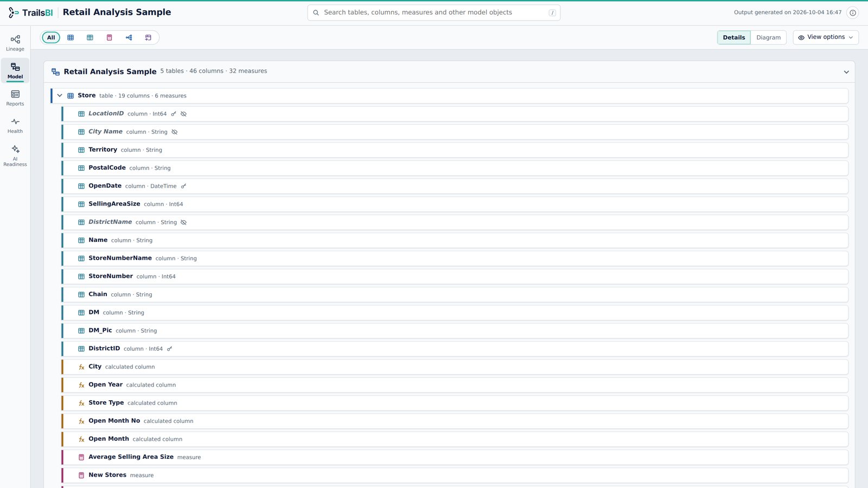Image resolution: width=868 pixels, height=488 pixels.
Task: Collapse the Retail Analysis Sample model panel
Action: (846, 72)
